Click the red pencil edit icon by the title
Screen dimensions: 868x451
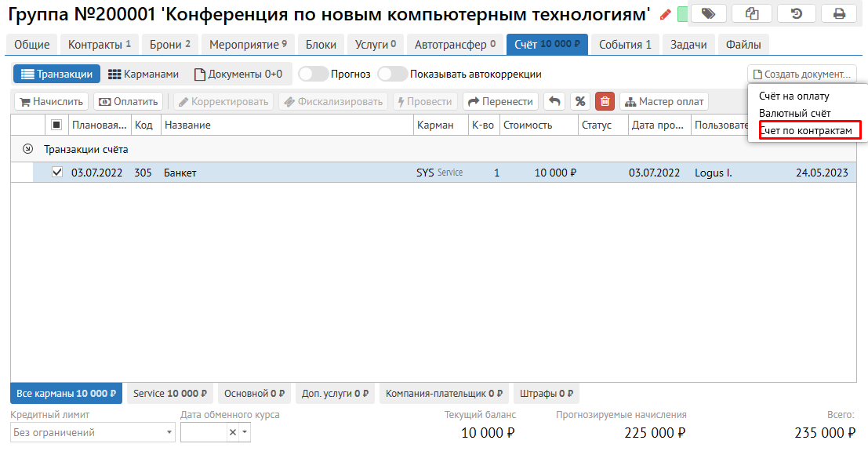pyautogui.click(x=666, y=15)
